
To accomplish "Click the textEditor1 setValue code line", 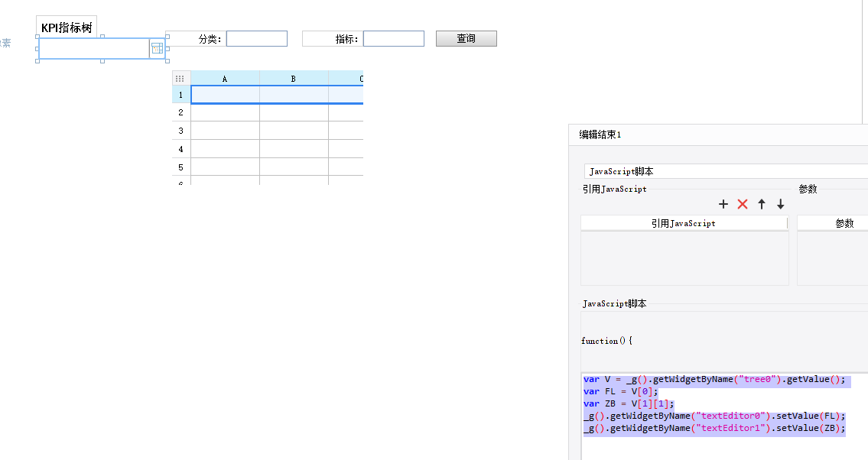I will click(x=714, y=428).
